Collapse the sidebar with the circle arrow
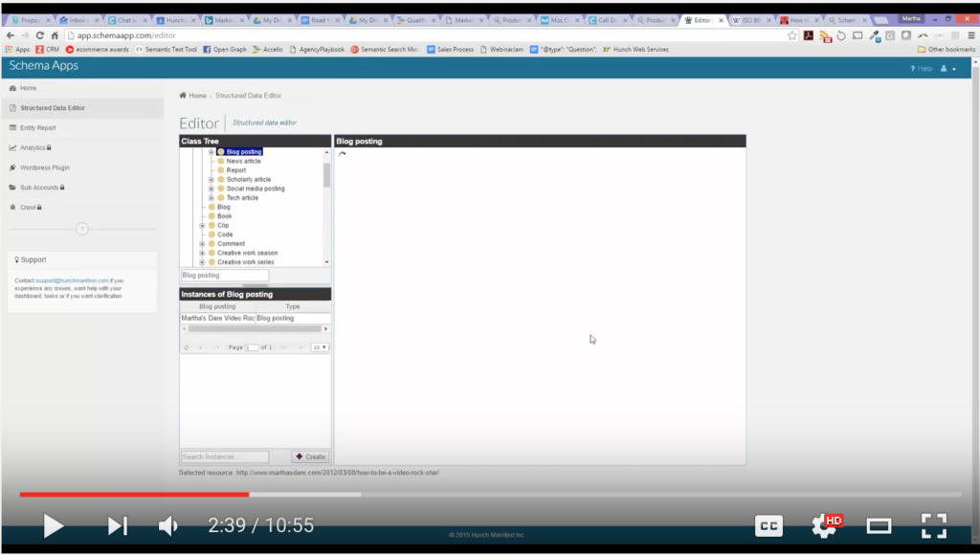Screen dimensions: 980x555 pyautogui.click(x=82, y=229)
